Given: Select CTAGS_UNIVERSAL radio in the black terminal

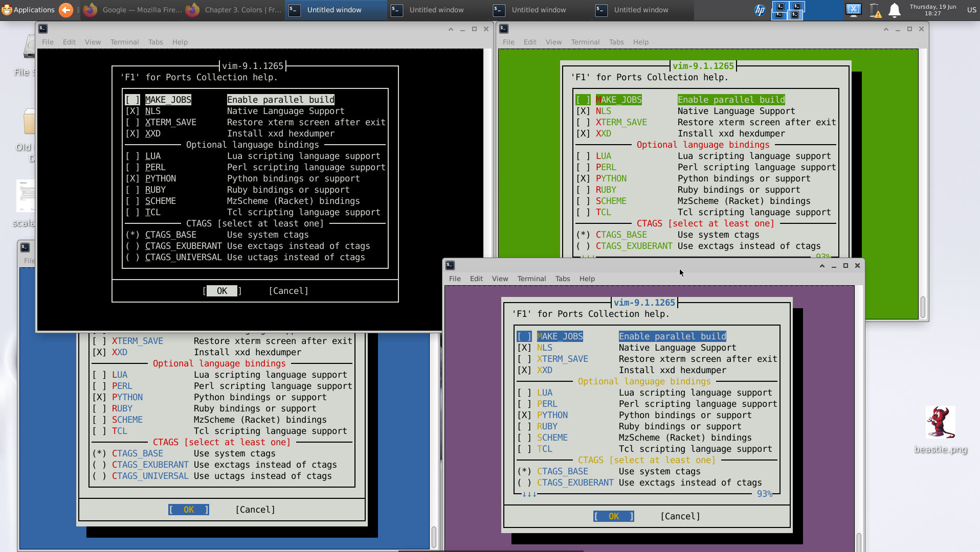Looking at the screenshot, I should coord(132,258).
